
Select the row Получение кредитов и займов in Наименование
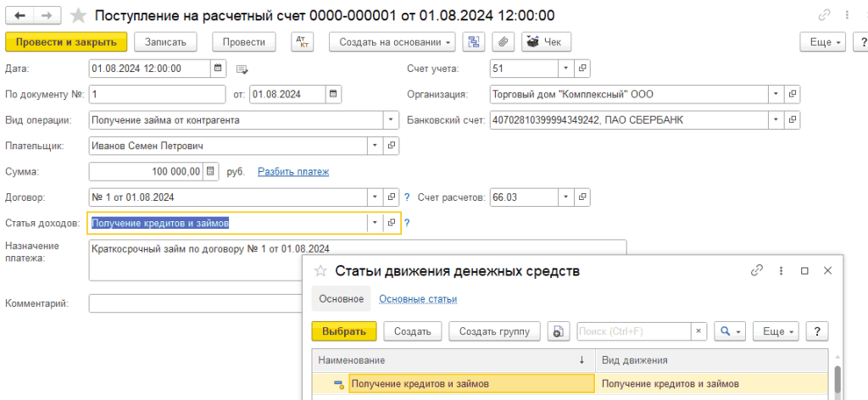[x=471, y=383]
